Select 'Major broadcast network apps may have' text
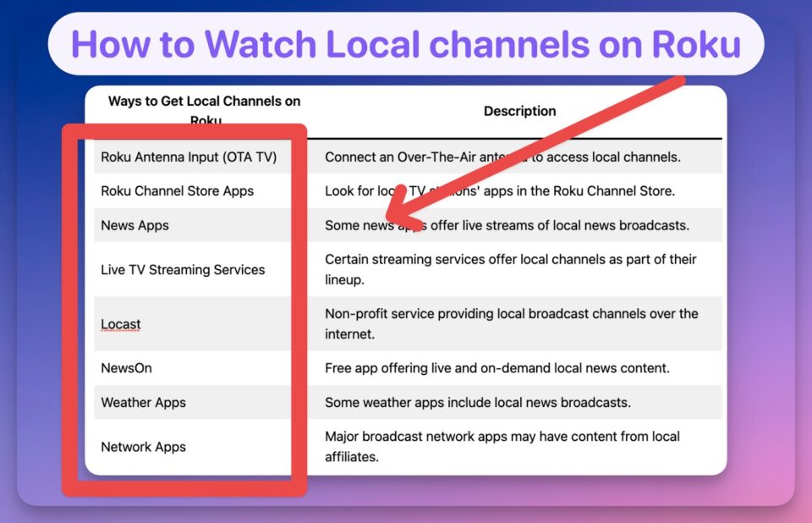This screenshot has width=812, height=523. coord(502,447)
